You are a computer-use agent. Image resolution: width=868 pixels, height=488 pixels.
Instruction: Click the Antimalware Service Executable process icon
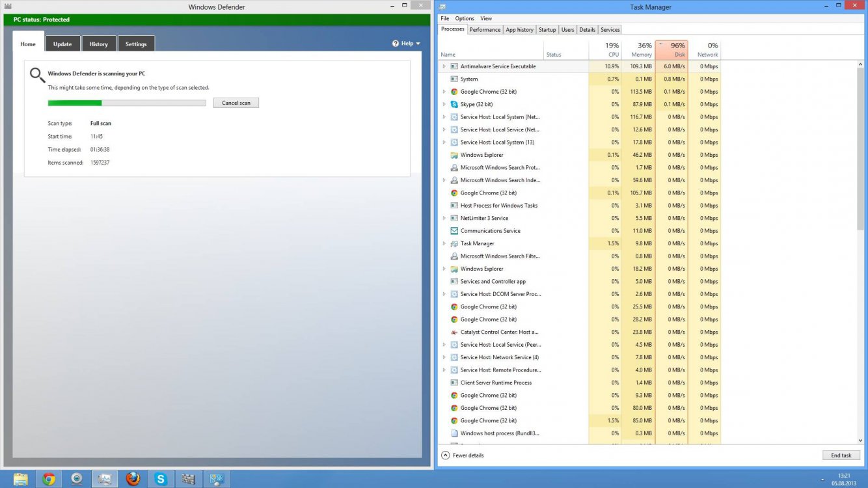coord(454,66)
